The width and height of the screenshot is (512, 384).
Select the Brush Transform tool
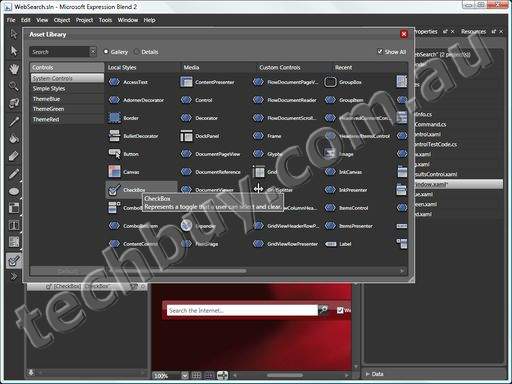tap(14, 156)
